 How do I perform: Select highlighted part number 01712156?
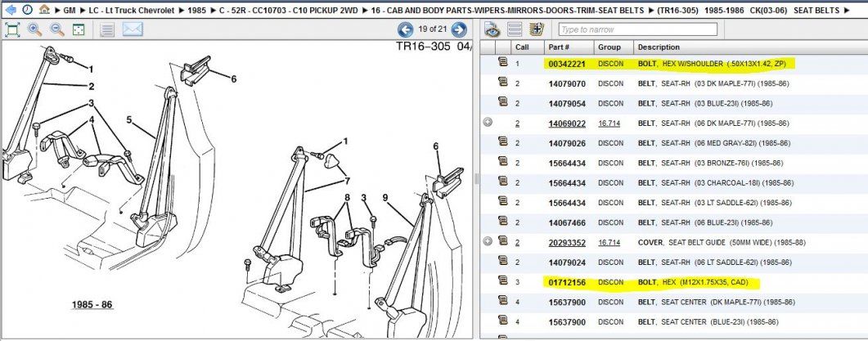(x=567, y=282)
